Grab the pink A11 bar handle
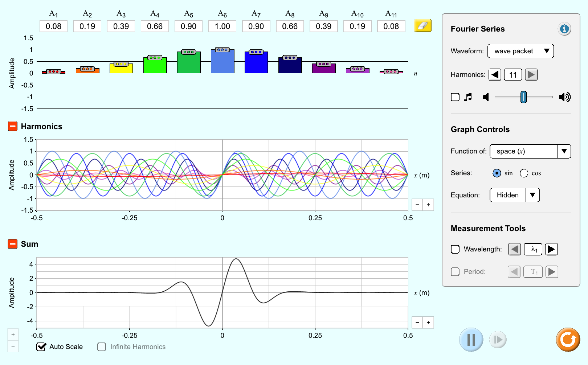Screen dimensions: 588x365 (391, 71)
